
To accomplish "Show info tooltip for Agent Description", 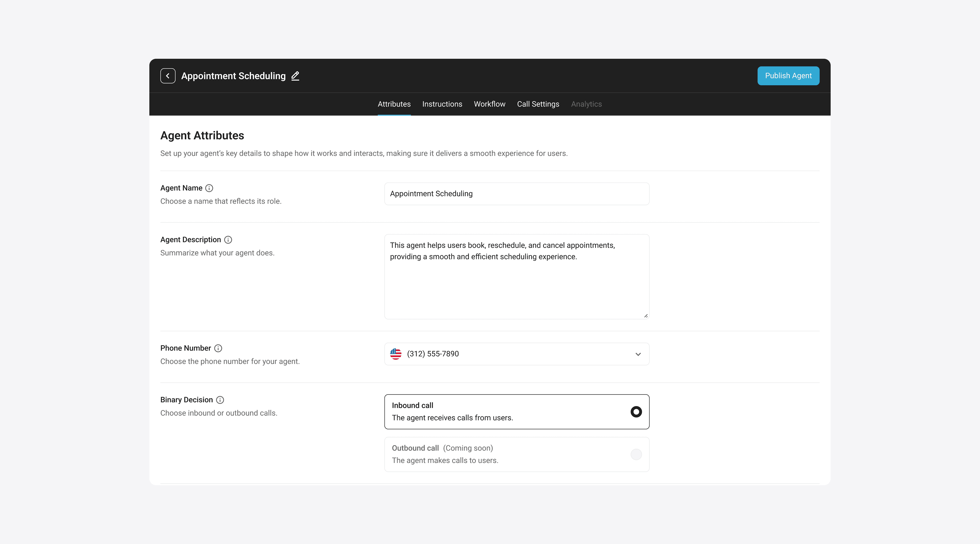I will click(228, 240).
